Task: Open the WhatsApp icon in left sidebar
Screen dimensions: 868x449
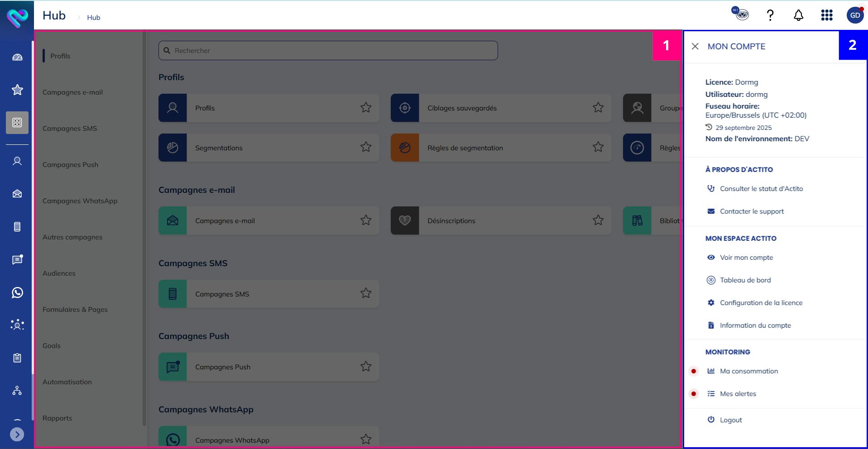Action: (17, 292)
